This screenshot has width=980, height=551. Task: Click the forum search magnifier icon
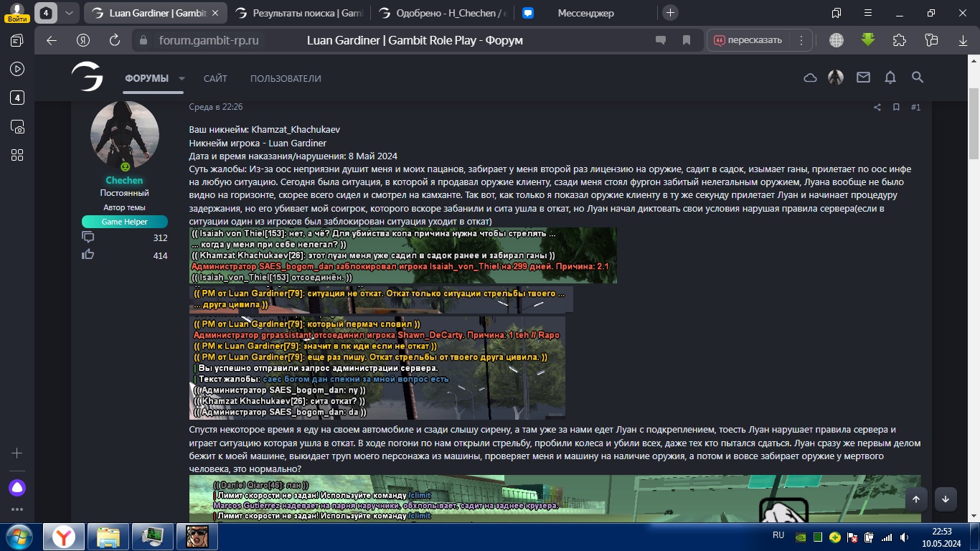click(917, 77)
